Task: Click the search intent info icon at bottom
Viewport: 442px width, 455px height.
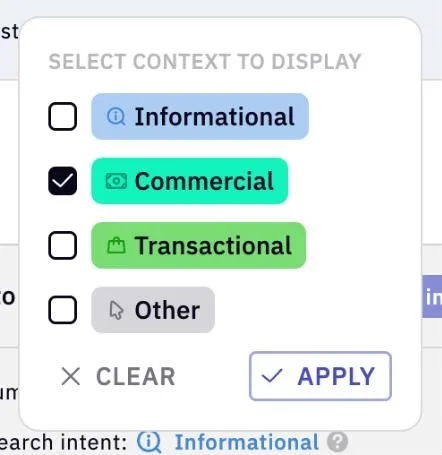Action: (149, 442)
